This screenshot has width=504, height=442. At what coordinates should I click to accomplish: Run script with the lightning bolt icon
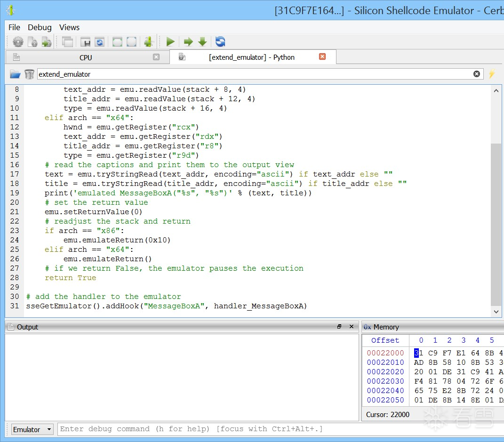pos(492,73)
